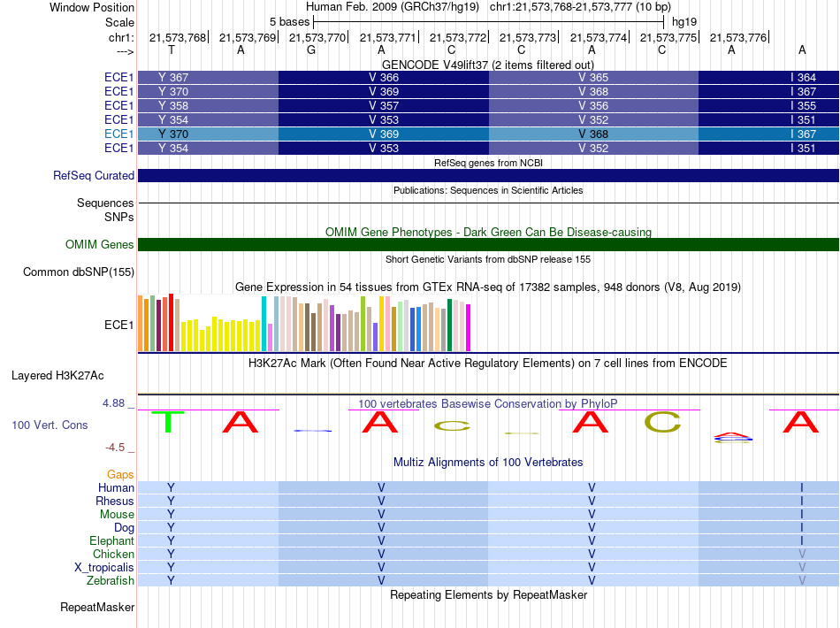
Task: Select codon V 356 in ECE1 transcript
Action: tap(593, 105)
